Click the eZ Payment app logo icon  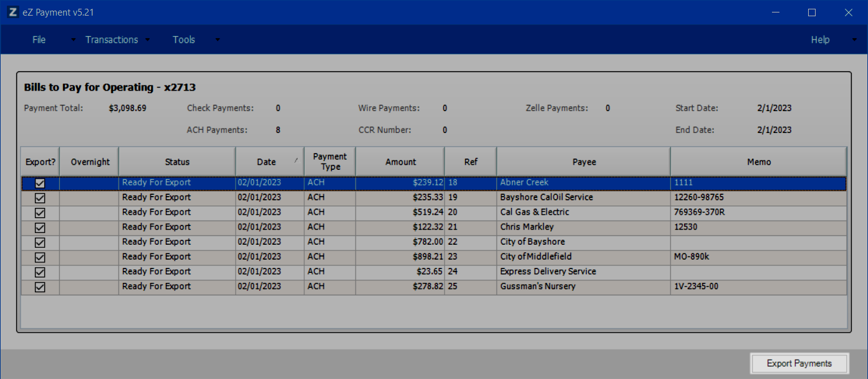click(12, 12)
